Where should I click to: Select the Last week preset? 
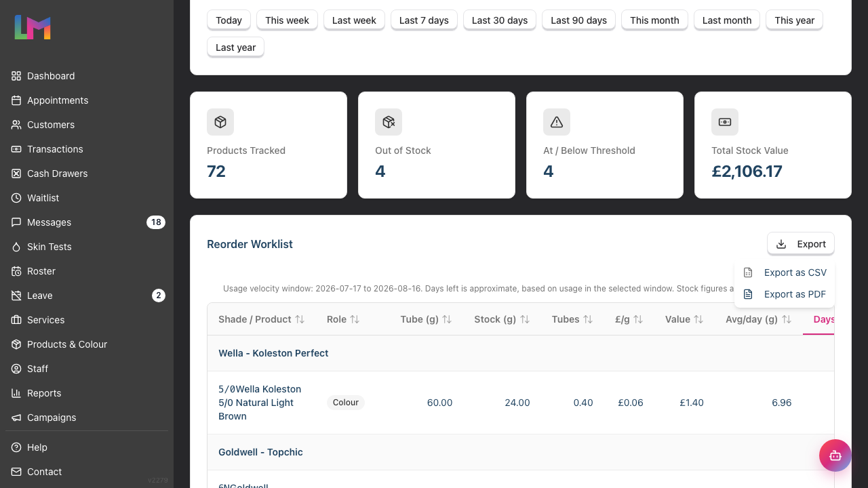point(354,20)
